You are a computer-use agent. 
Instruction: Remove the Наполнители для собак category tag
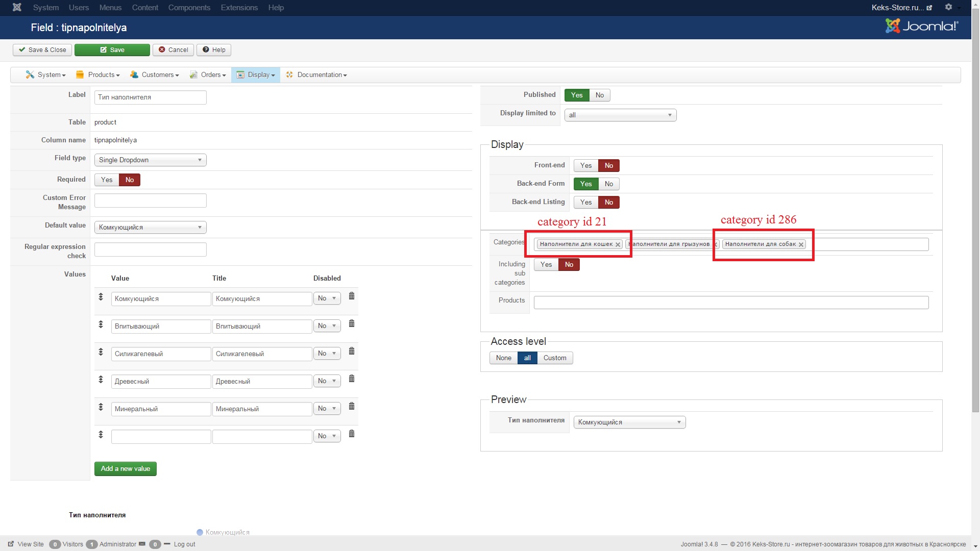801,244
